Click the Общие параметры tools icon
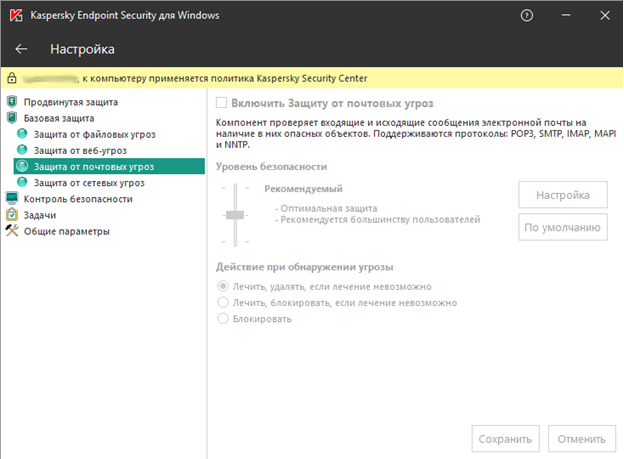This screenshot has height=459, width=624. 12,231
